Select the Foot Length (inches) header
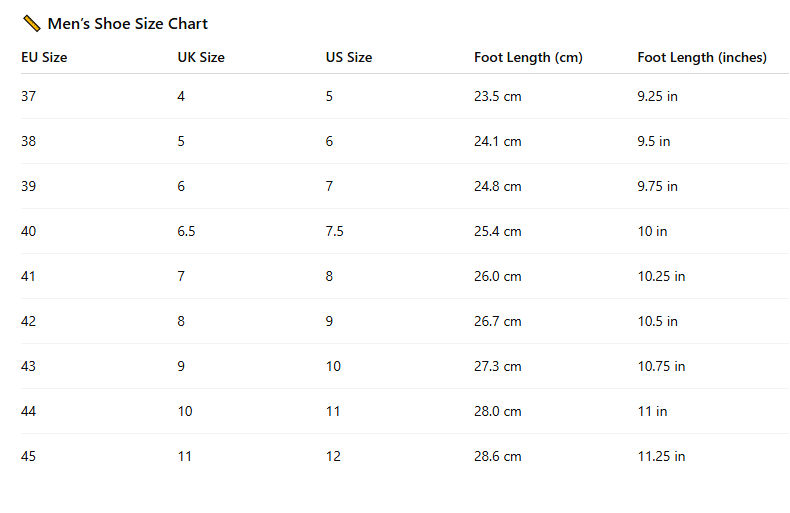The image size is (790, 513). pyautogui.click(x=702, y=58)
